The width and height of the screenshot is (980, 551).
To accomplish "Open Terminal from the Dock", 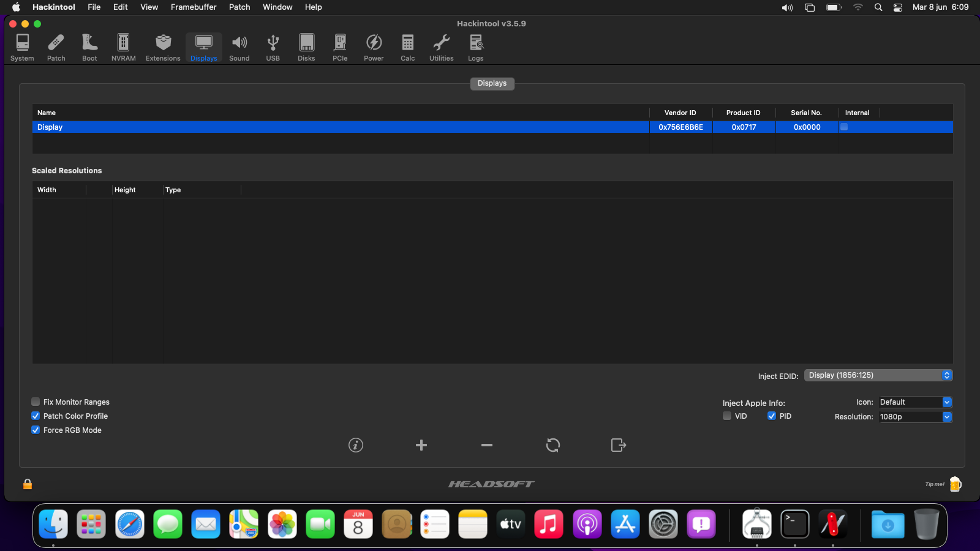I will [795, 525].
